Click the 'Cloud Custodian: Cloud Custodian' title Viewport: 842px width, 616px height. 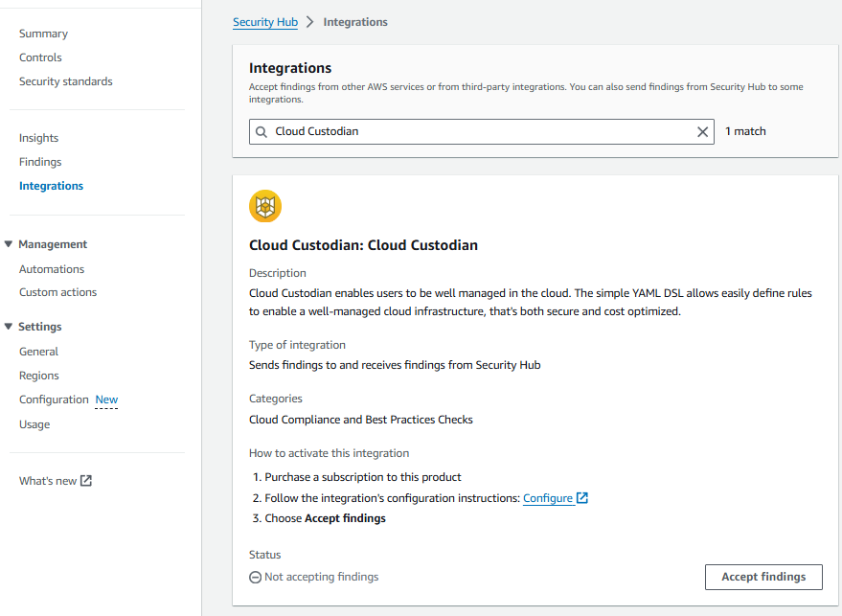tap(364, 245)
